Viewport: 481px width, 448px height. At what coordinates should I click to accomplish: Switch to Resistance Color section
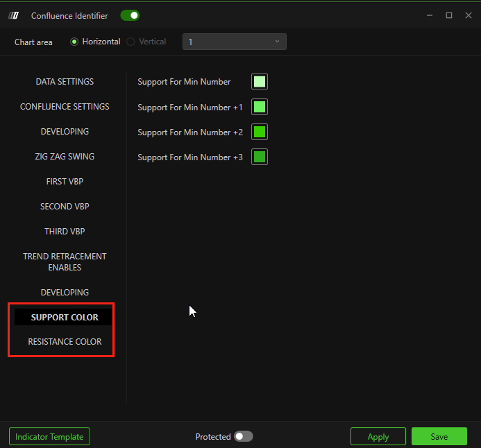coord(65,342)
